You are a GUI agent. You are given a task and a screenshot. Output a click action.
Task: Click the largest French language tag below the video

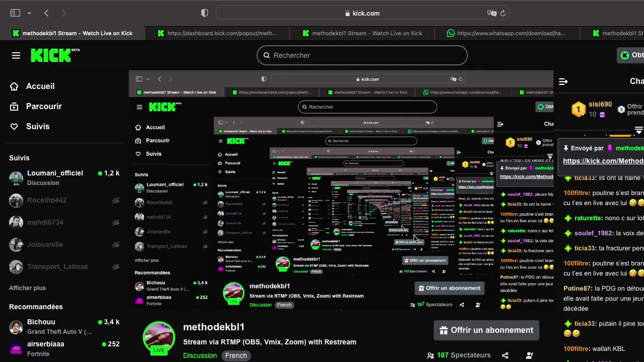236,355
